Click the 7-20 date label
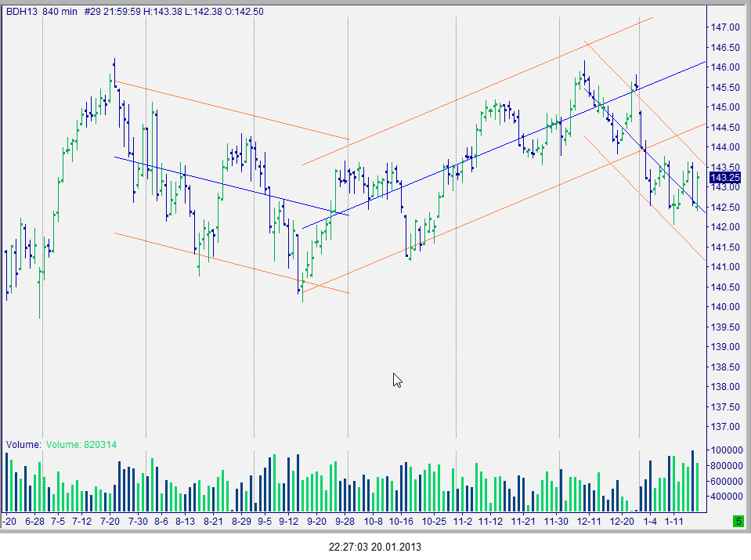The width and height of the screenshot is (751, 560). pyautogui.click(x=110, y=521)
